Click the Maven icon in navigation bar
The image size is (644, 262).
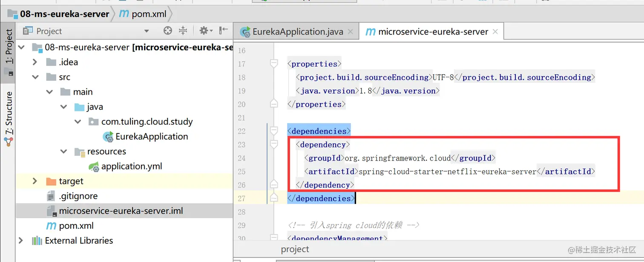pyautogui.click(x=124, y=14)
